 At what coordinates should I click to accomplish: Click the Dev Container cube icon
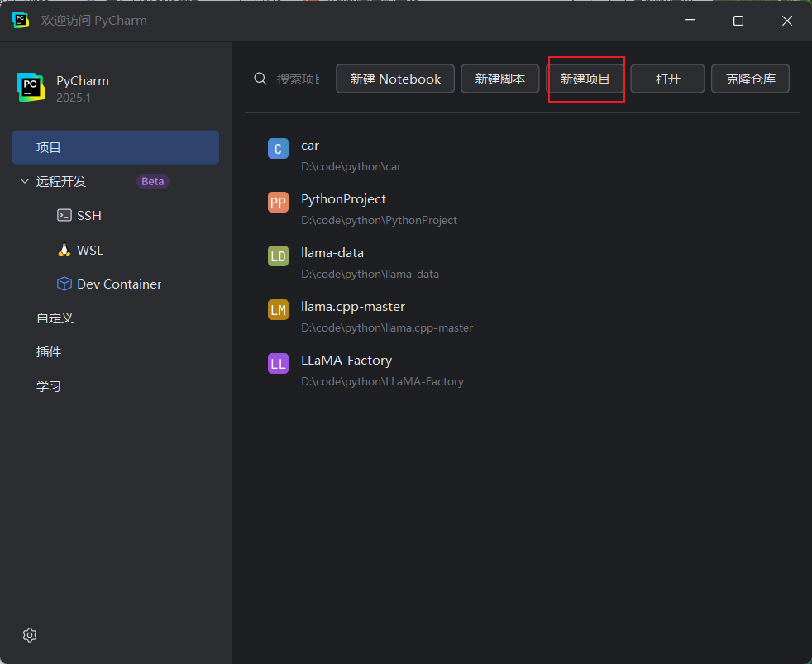(64, 284)
